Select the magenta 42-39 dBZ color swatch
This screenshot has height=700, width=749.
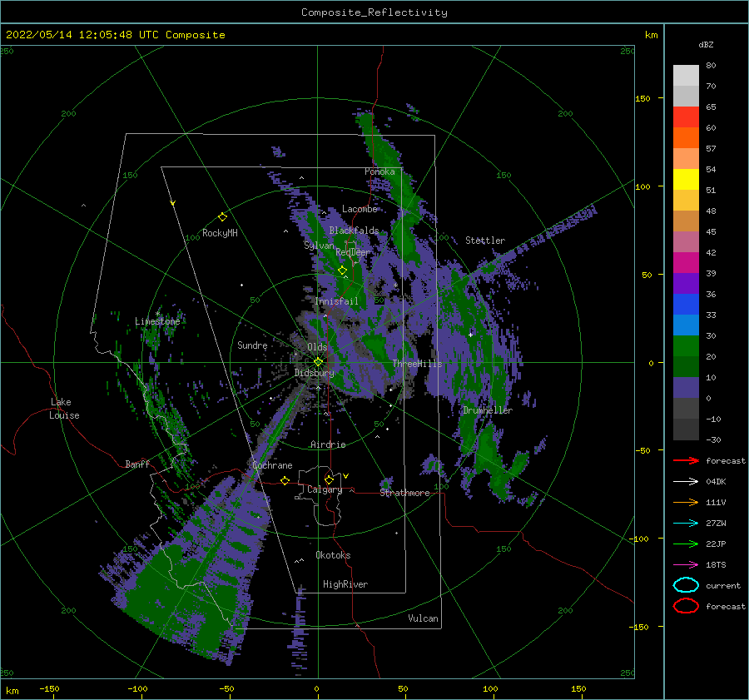click(686, 262)
